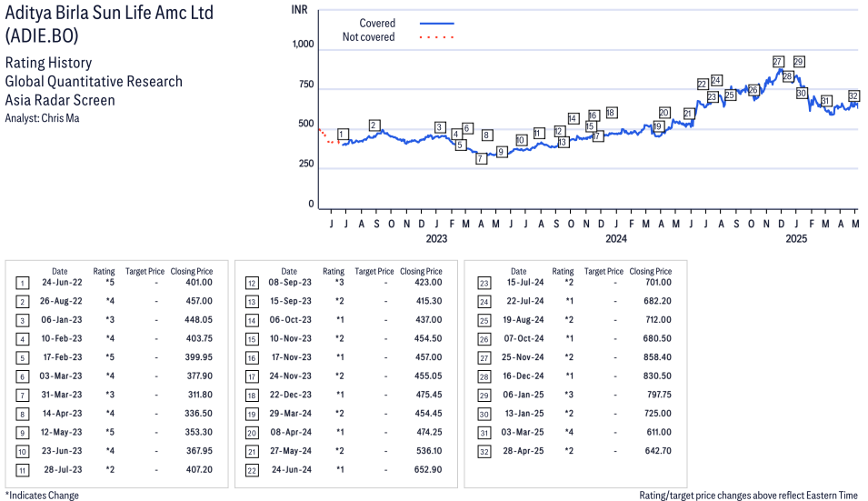
Task: Click the blue Covered legend line
Action: point(437,24)
